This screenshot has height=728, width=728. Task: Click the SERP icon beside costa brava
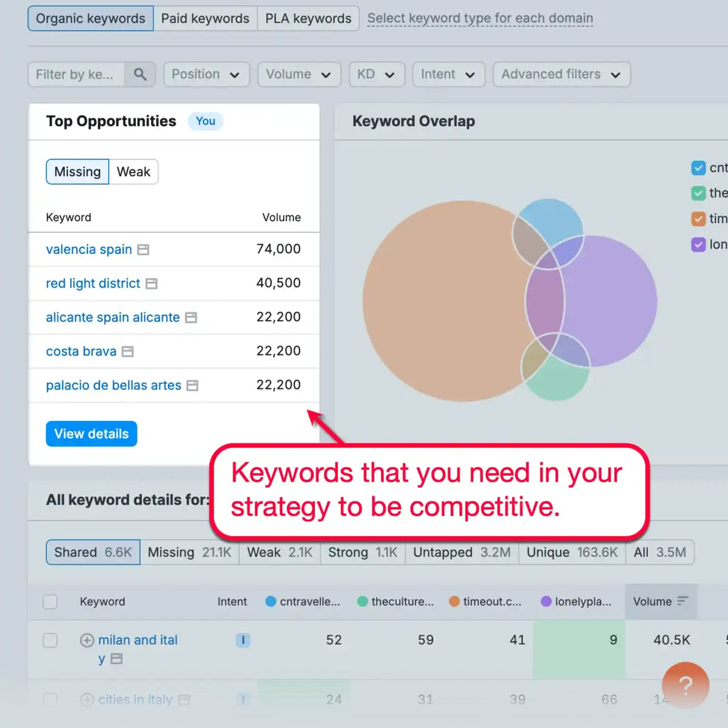coord(127,351)
